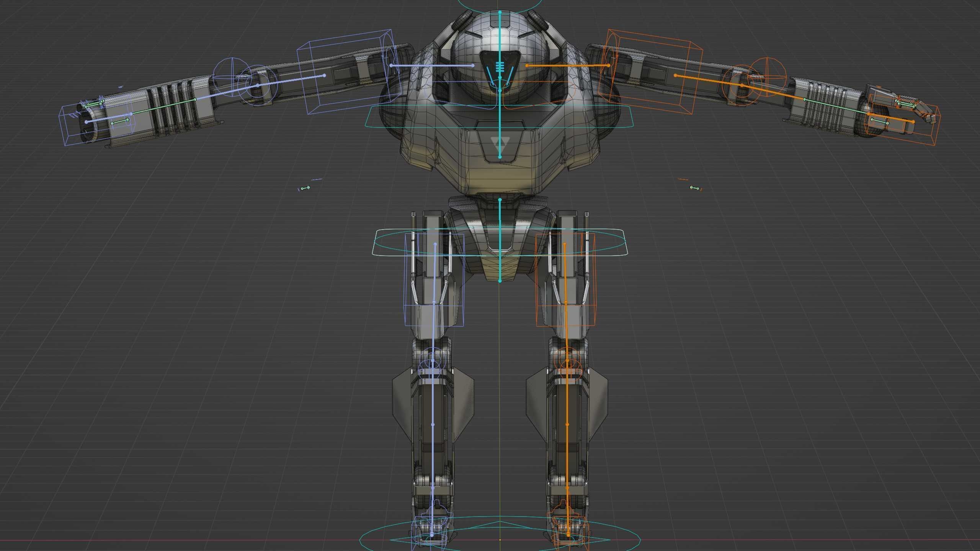The image size is (980, 551).
Task: Select the lavender thigh bone line
Action: 434,302
